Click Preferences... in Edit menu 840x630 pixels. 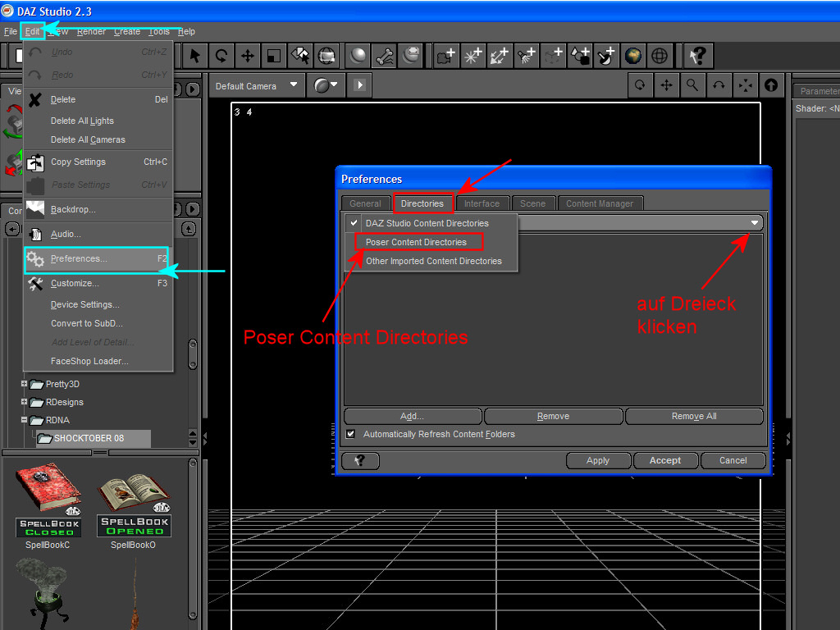[x=98, y=259]
